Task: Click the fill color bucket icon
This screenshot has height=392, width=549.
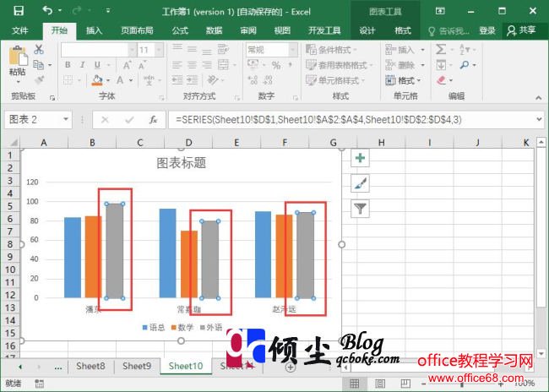Action: click(97, 80)
